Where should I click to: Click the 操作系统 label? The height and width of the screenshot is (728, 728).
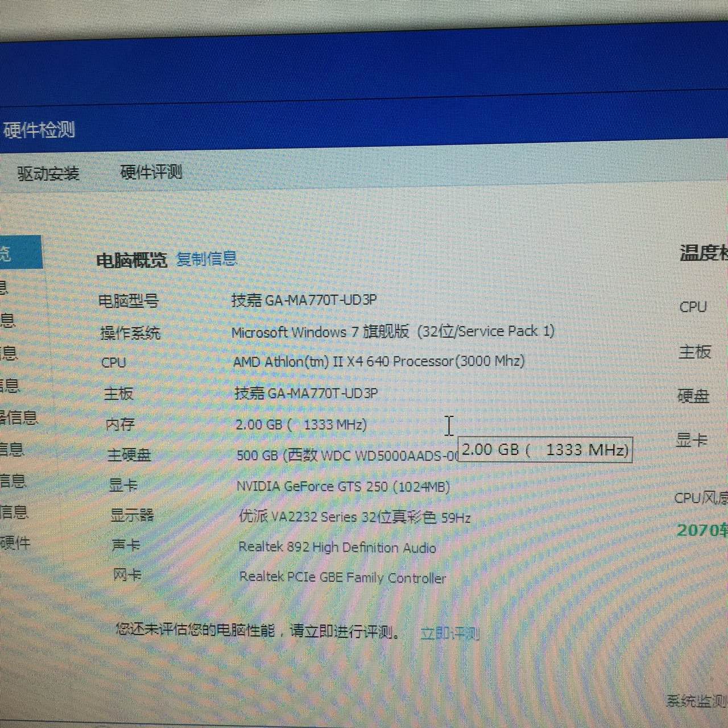pyautogui.click(x=130, y=332)
